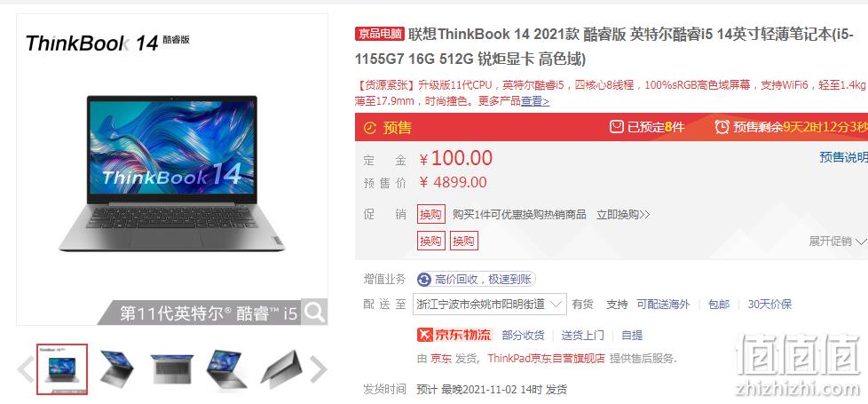Click 高价回收，极速到账 service button

(x=476, y=280)
